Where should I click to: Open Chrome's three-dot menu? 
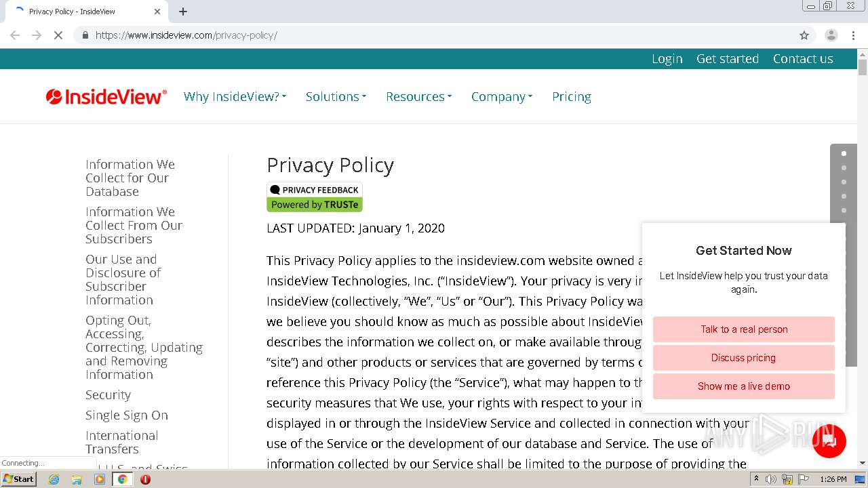pos(853,35)
